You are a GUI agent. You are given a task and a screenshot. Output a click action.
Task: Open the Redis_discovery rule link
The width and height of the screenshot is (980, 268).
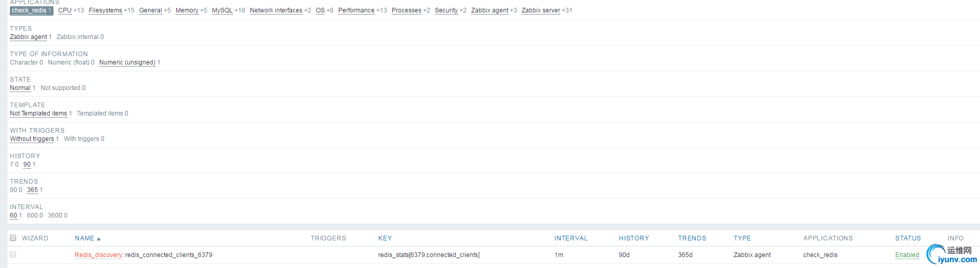98,255
